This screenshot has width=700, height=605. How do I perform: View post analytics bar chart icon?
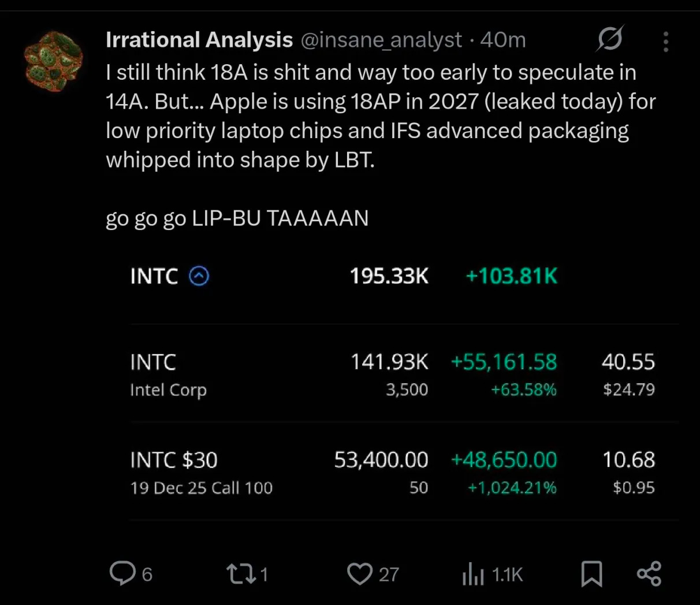(x=473, y=574)
